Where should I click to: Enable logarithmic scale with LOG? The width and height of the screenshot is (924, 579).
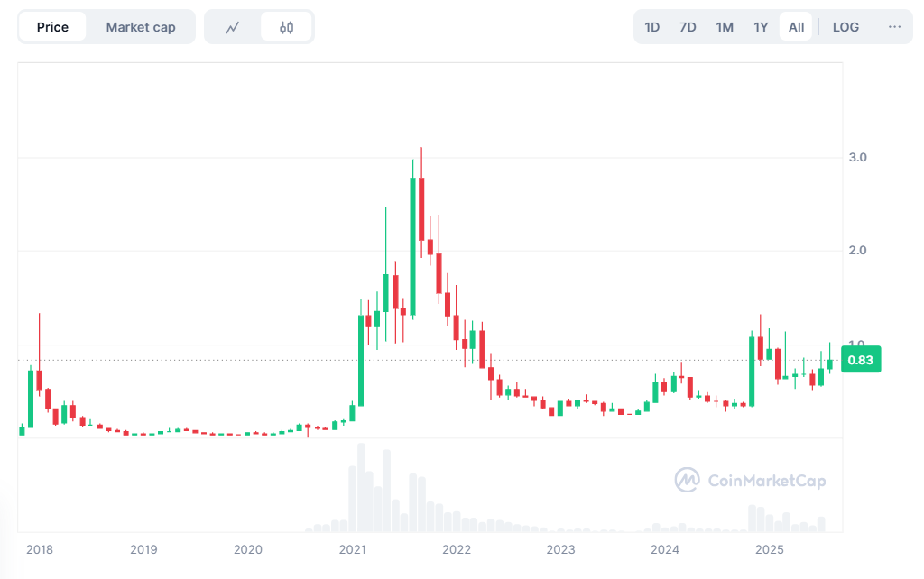[x=845, y=26]
